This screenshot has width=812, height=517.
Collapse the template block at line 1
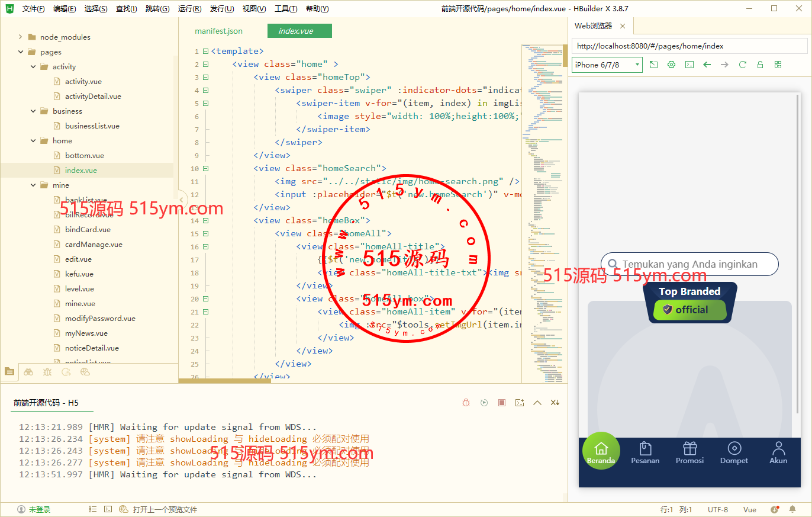pyautogui.click(x=205, y=52)
